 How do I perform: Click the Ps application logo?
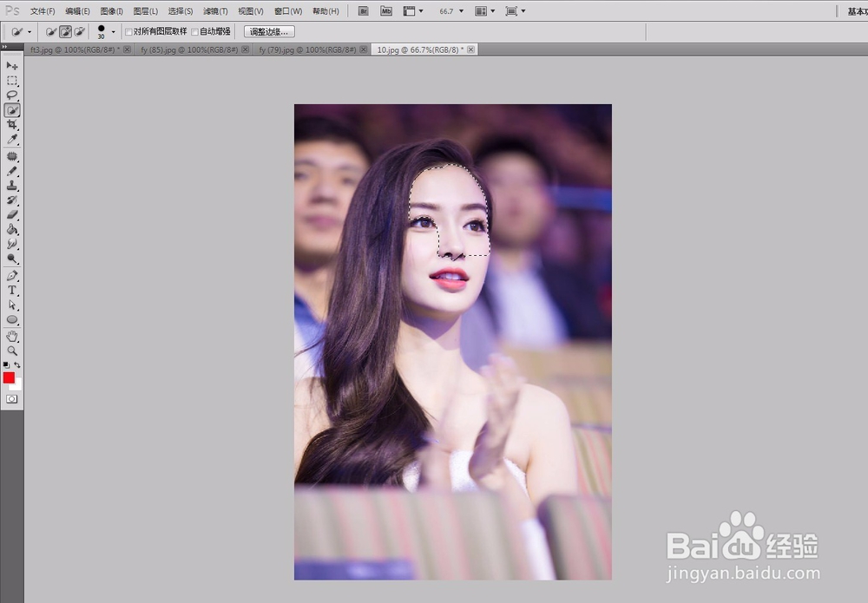(11, 10)
